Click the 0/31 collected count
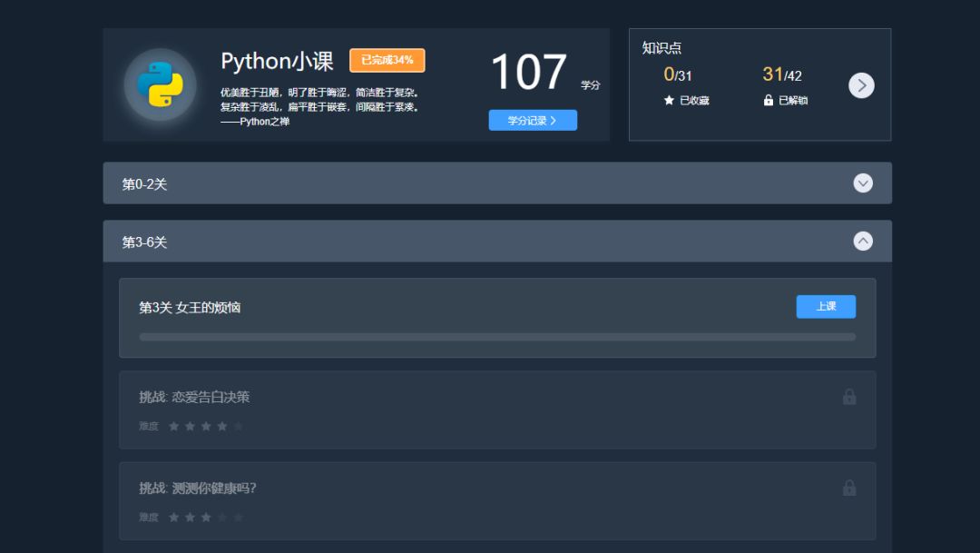This screenshot has width=980, height=553. tap(678, 75)
